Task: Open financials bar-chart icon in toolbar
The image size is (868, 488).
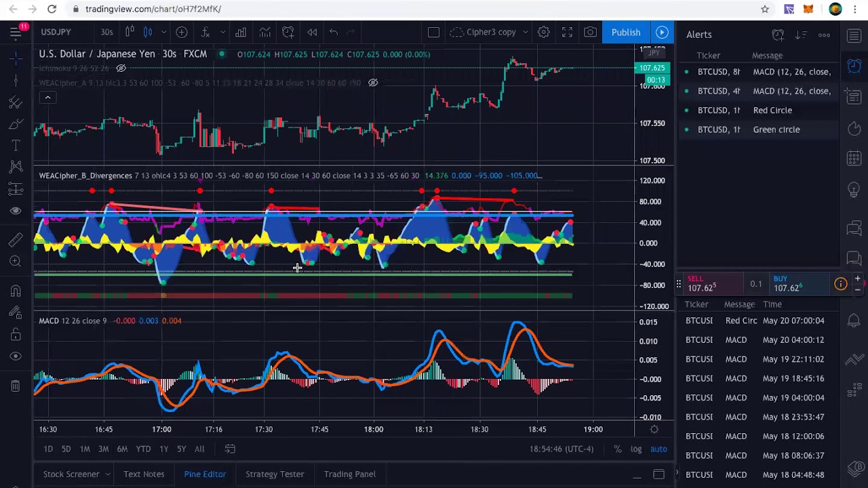Action: click(x=241, y=32)
